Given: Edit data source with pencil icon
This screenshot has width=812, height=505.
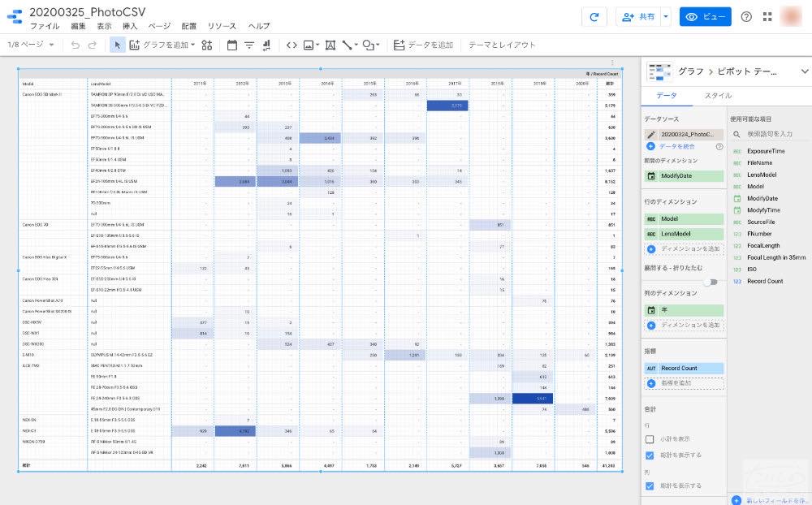Looking at the screenshot, I should pos(651,134).
